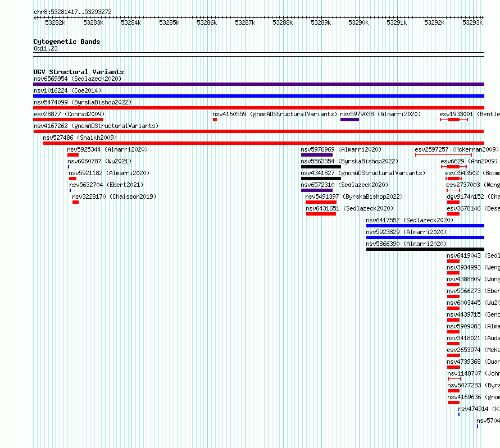
Task: Click the nsv6569954 (Sedlazeck2020) variant label
Action: click(x=78, y=79)
